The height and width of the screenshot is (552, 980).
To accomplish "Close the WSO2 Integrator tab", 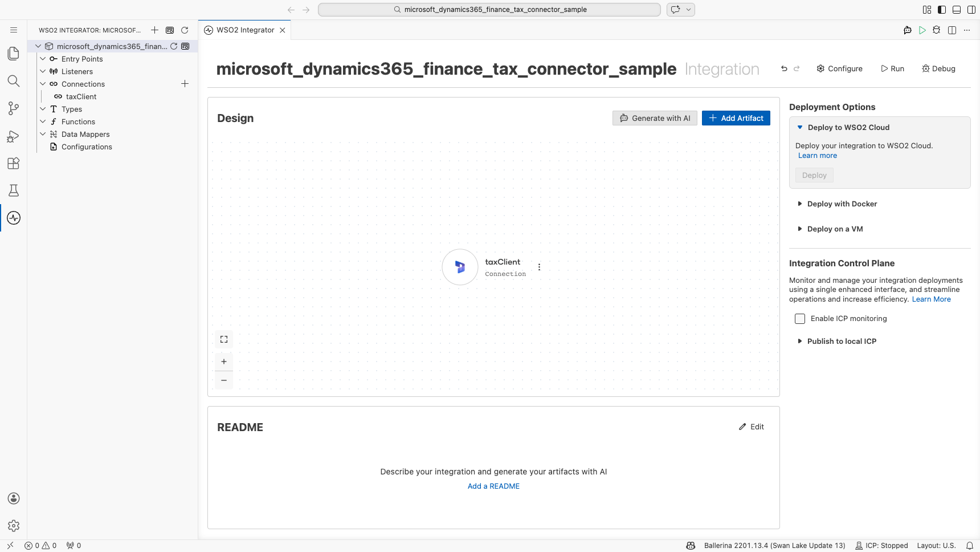I will pos(283,30).
